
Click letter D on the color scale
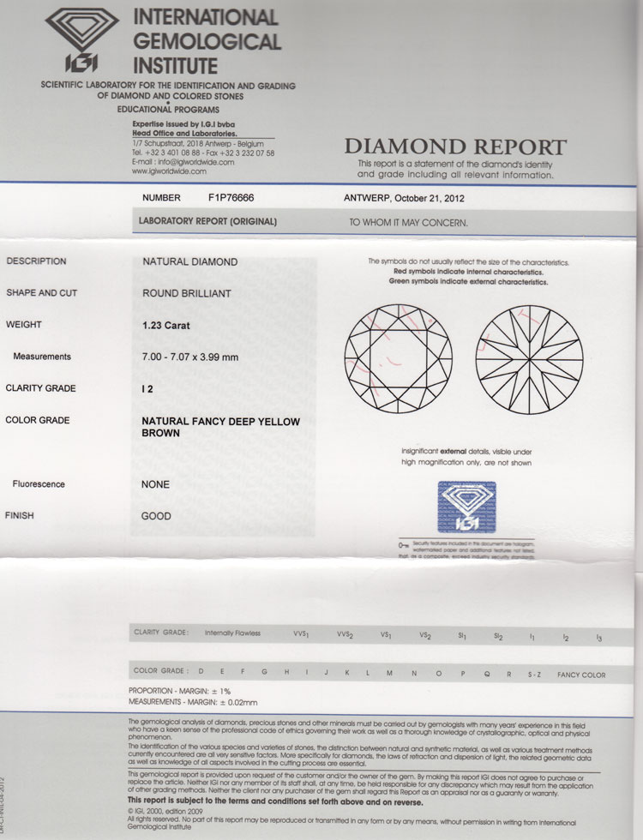point(201,671)
